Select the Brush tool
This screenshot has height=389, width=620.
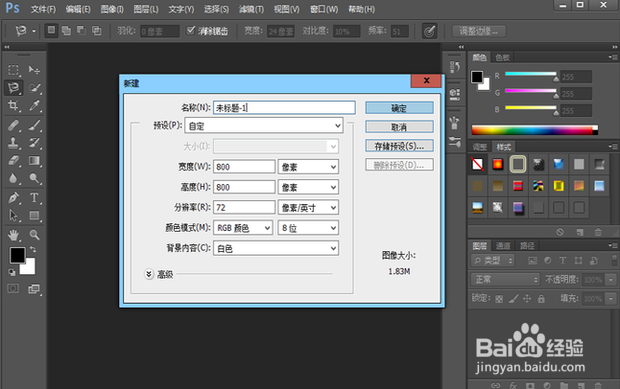point(34,125)
